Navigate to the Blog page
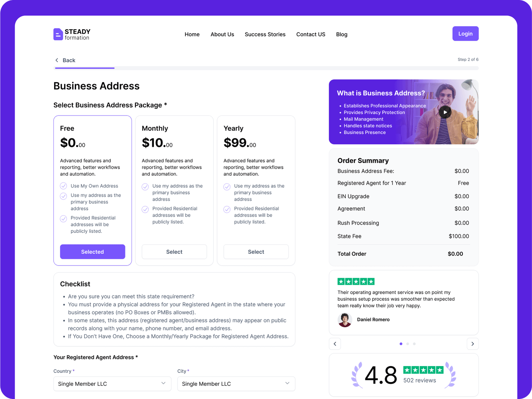Viewport: 532px width, 399px height. click(341, 34)
